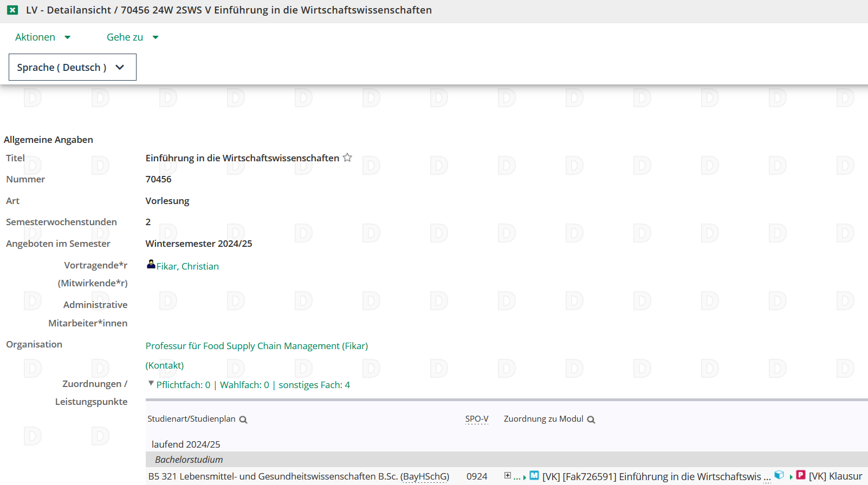The image size is (868, 485).
Task: Open lecturer link Fikar, Christian
Action: [187, 266]
